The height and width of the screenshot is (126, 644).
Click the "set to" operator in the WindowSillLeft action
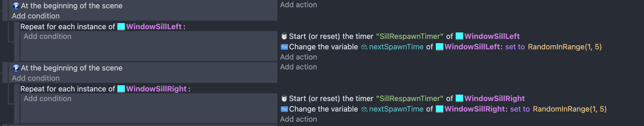pyautogui.click(x=515, y=47)
